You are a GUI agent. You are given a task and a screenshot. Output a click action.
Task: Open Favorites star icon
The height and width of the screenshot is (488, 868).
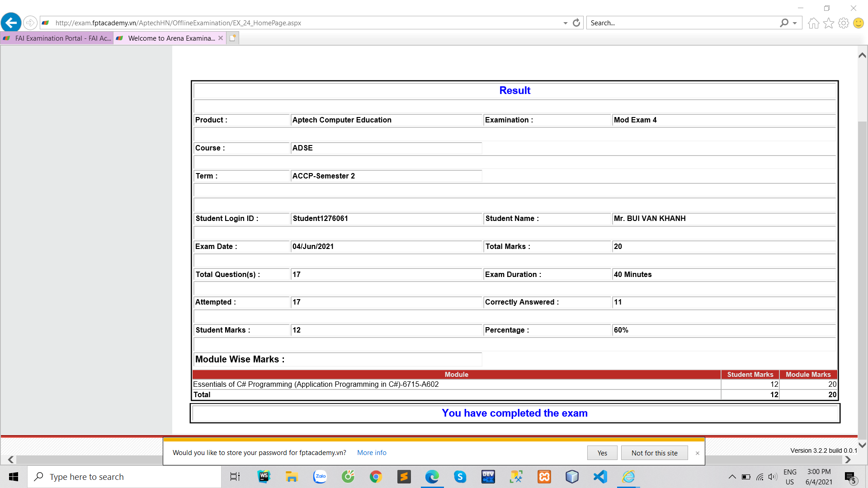pyautogui.click(x=829, y=23)
